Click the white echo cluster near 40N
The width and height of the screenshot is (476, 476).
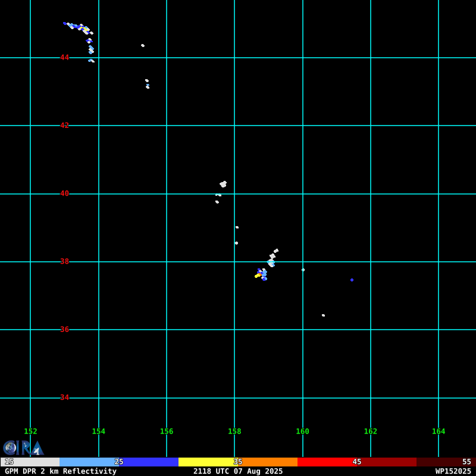[x=223, y=184]
